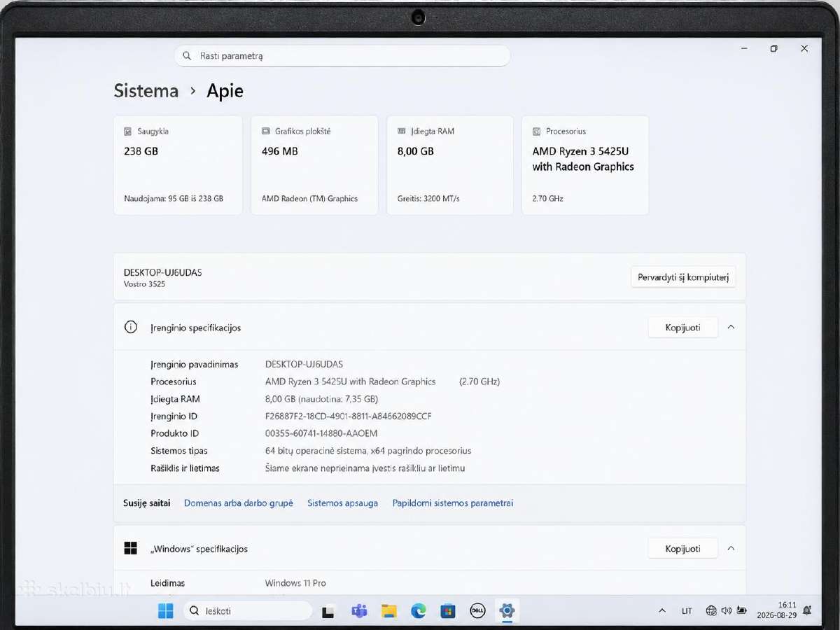Select the device name text 'DESKTOP-UJ6UDAS' value
840x630 pixels.
pos(304,365)
